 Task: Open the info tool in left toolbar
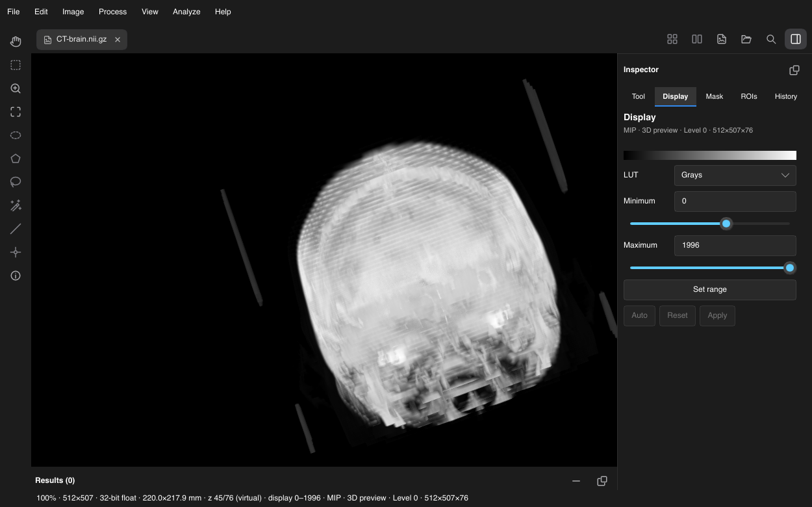tap(16, 276)
